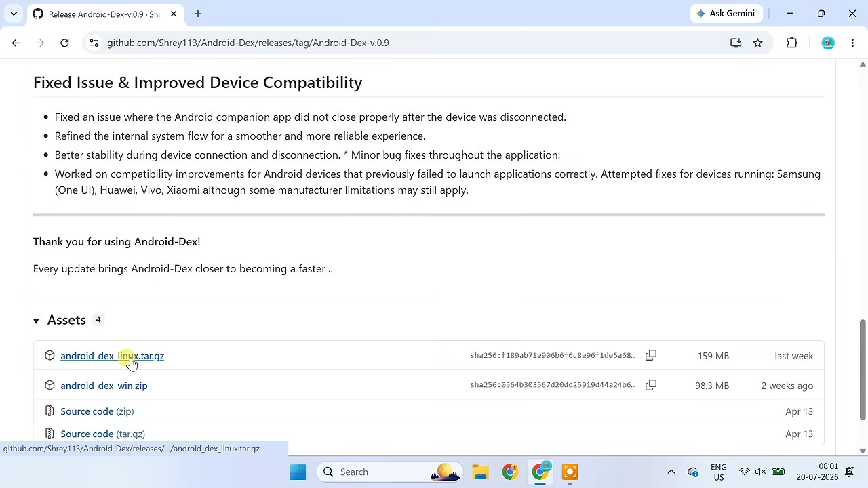Click file-zip icon beside Source code (tar.gz)
The image size is (868, 488).
point(50,433)
